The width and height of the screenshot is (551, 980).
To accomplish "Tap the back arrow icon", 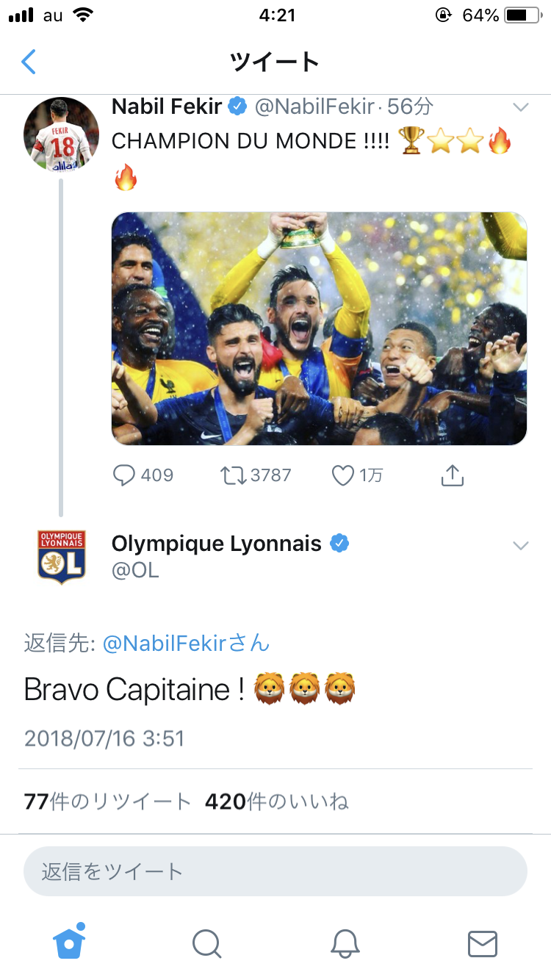I will [29, 62].
